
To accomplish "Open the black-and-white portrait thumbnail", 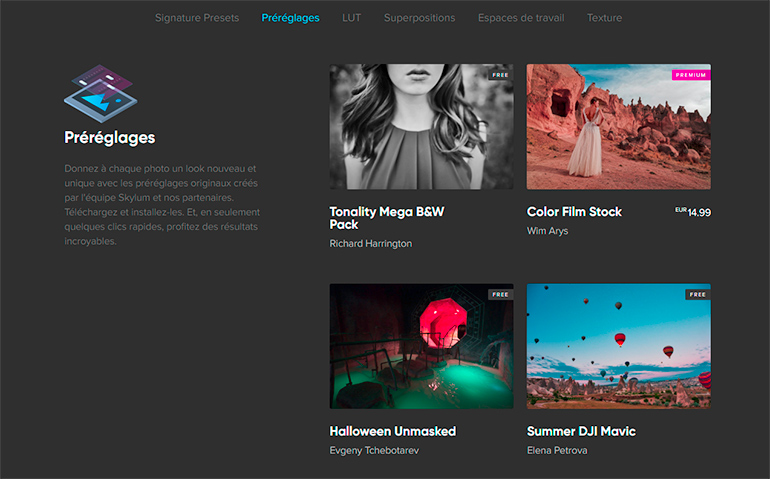I will [421, 127].
